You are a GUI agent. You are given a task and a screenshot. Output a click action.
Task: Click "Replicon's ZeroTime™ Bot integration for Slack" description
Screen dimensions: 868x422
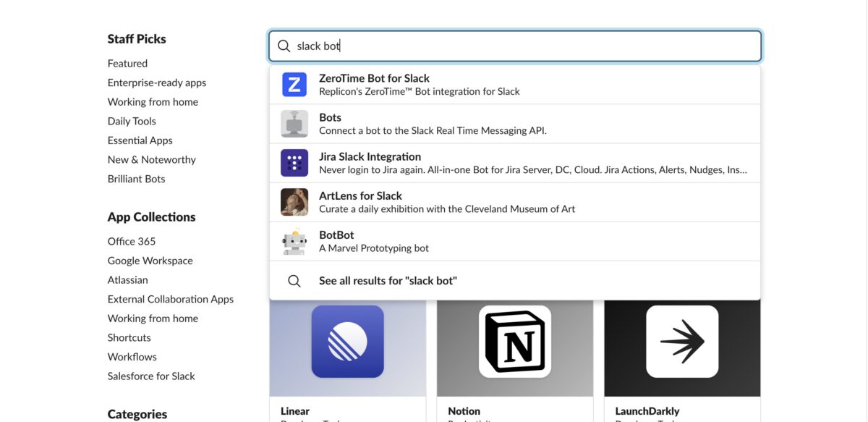point(420,91)
